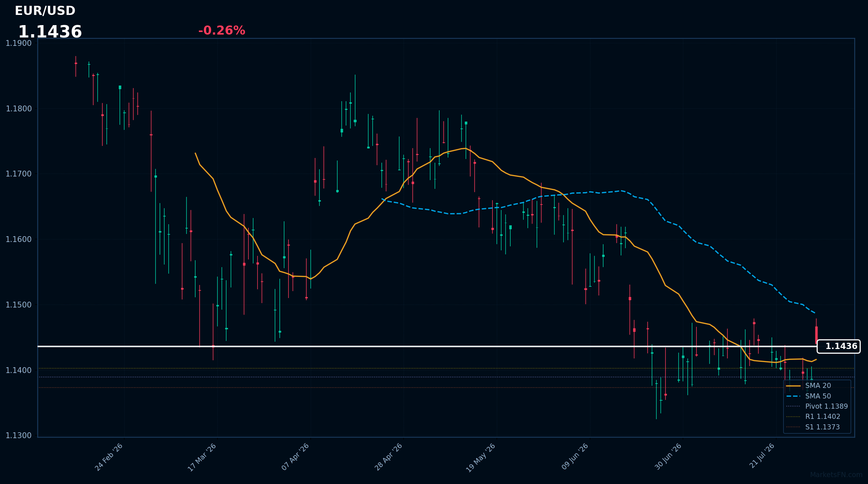868x484 pixels.
Task: Click the latest red candlestick at chart's right edge
Action: pyautogui.click(x=816, y=335)
